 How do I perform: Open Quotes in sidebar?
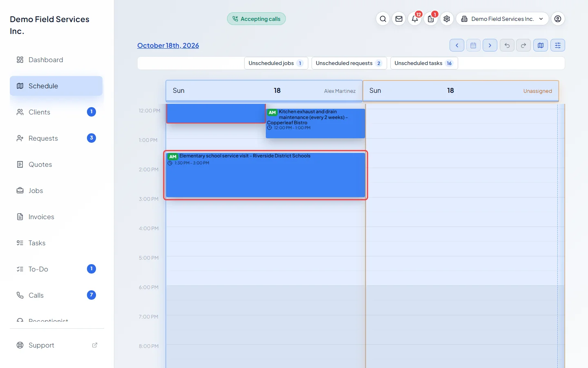coord(56,164)
